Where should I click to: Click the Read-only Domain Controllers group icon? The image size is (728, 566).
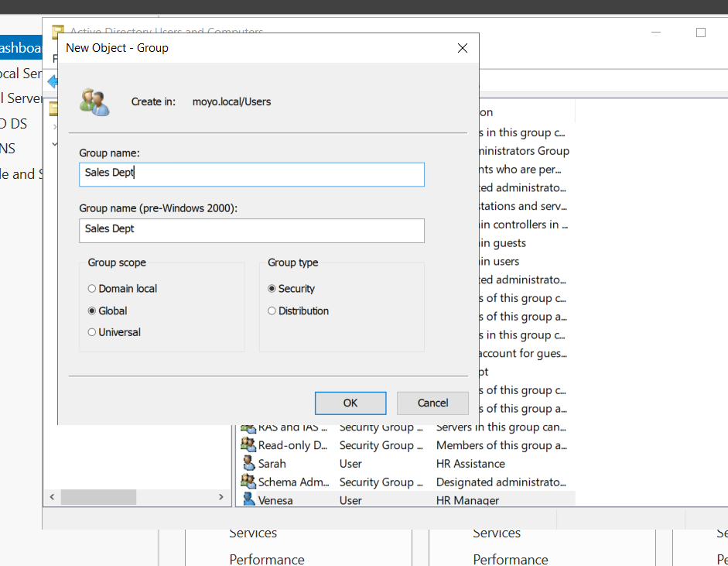[248, 445]
